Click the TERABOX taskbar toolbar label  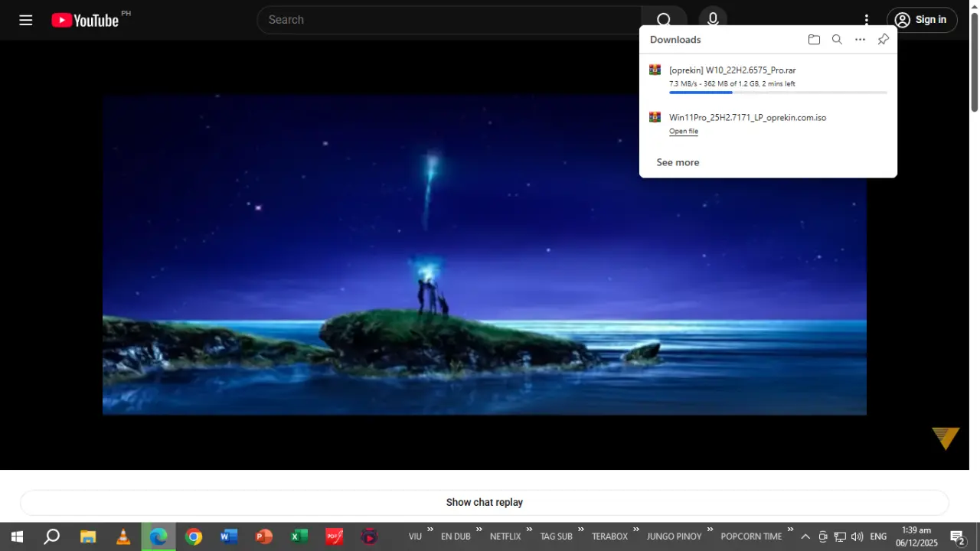[609, 536]
